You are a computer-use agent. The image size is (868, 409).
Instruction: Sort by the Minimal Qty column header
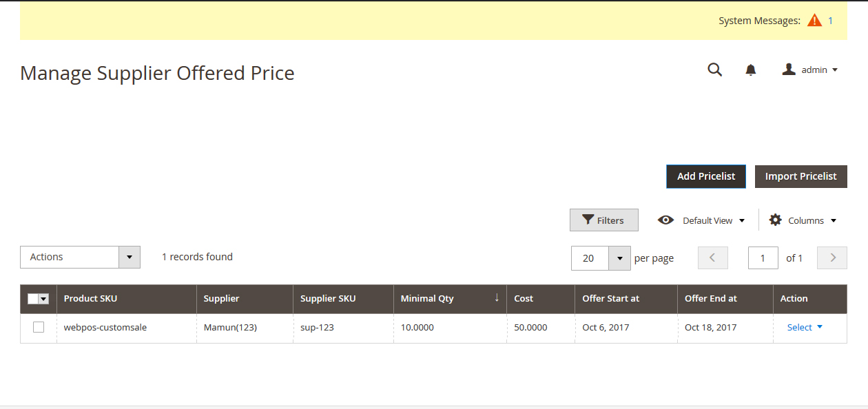pyautogui.click(x=450, y=299)
